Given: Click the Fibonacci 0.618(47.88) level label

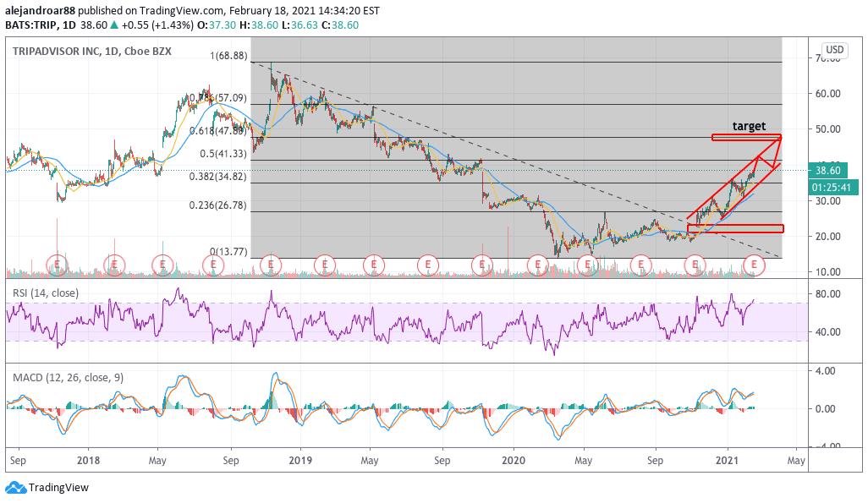Looking at the screenshot, I should (x=218, y=131).
